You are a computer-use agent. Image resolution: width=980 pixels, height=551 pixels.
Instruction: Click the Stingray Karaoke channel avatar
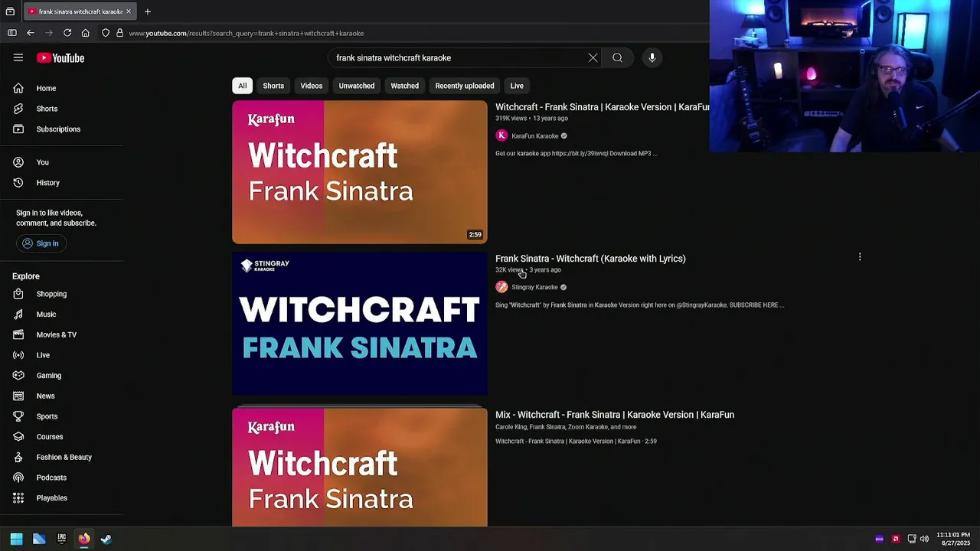[501, 287]
